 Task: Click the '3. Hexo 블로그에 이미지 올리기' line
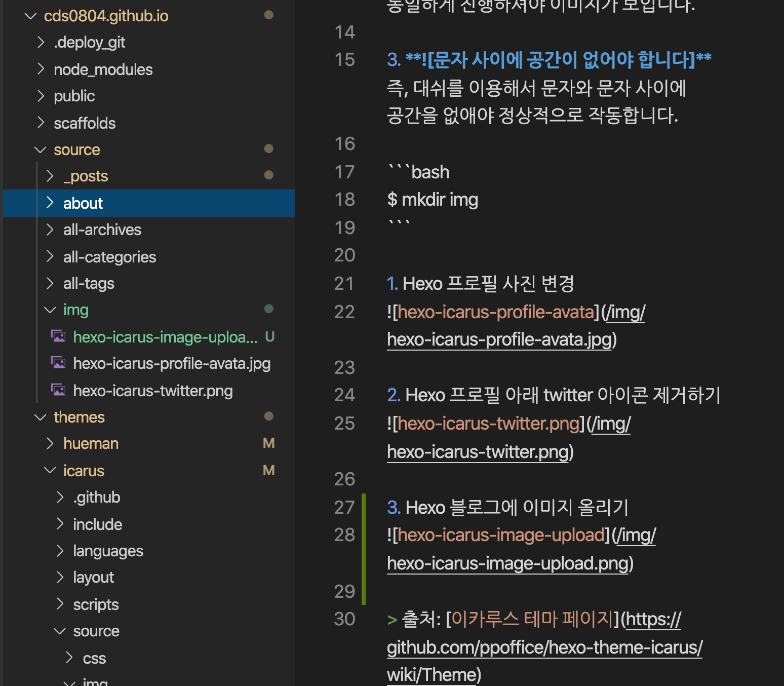[507, 507]
